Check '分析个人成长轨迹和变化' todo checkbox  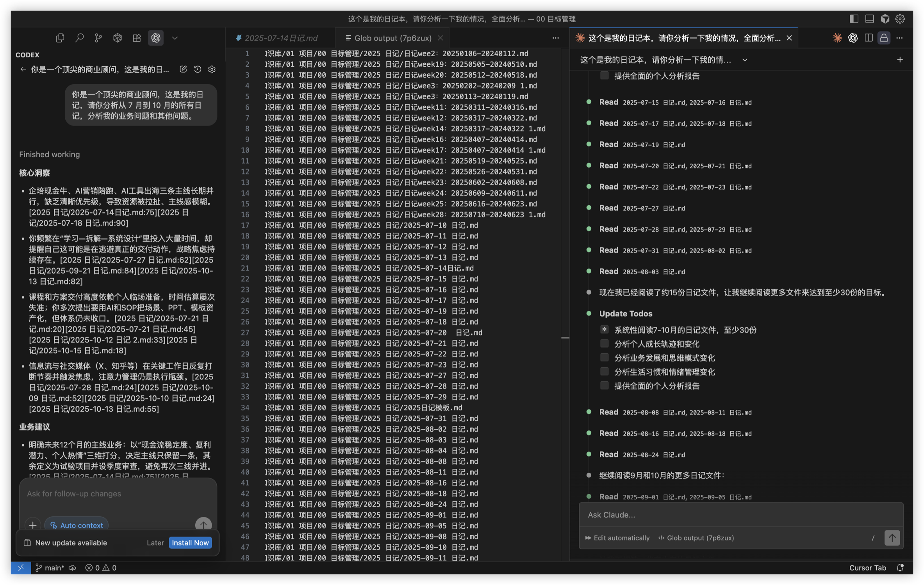tap(604, 343)
